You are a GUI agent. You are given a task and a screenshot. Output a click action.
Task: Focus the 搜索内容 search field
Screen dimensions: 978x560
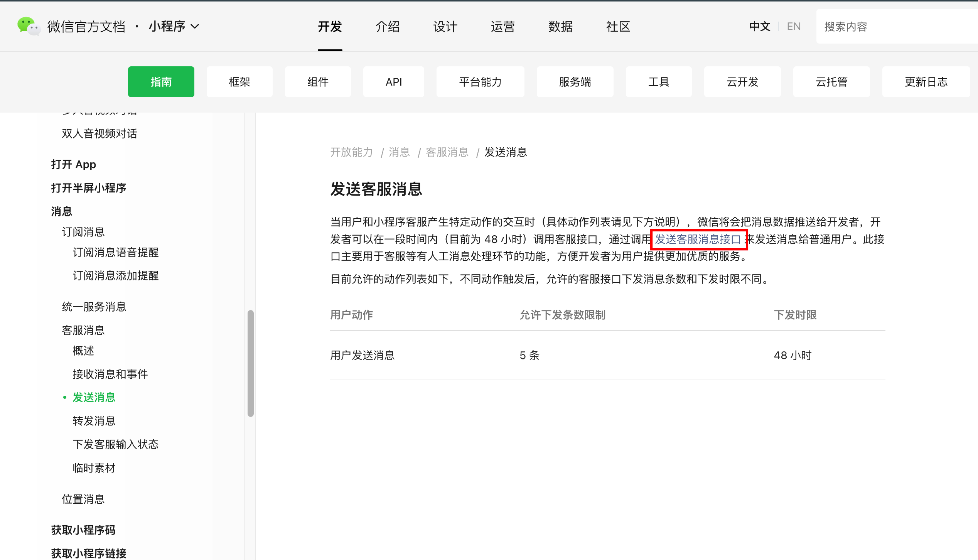coord(895,26)
